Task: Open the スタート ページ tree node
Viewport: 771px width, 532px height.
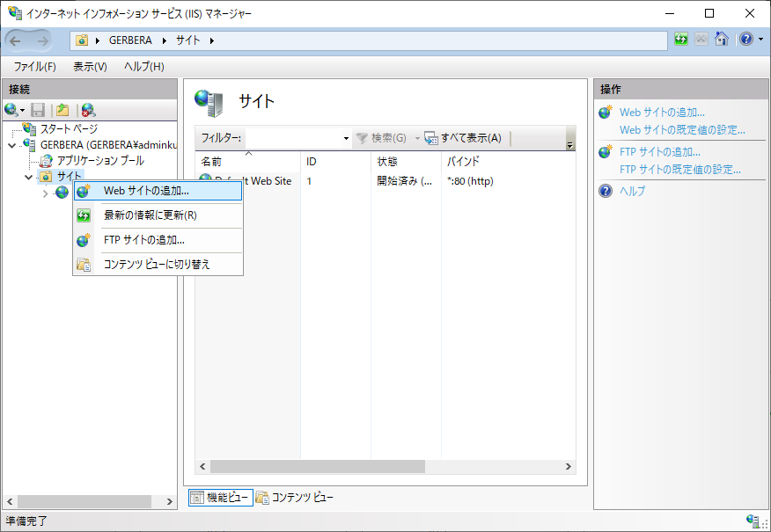Action: pos(69,128)
